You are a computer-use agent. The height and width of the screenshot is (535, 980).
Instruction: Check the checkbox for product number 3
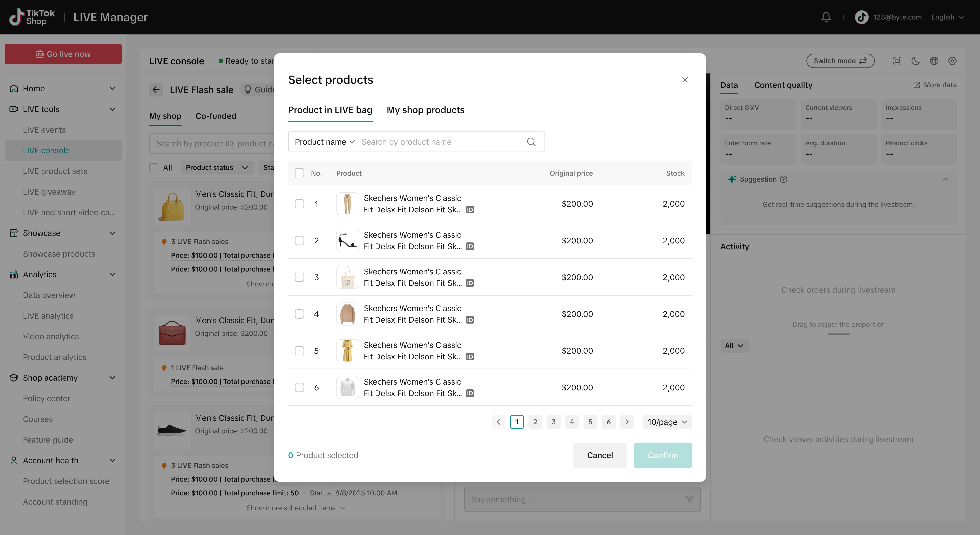(299, 277)
